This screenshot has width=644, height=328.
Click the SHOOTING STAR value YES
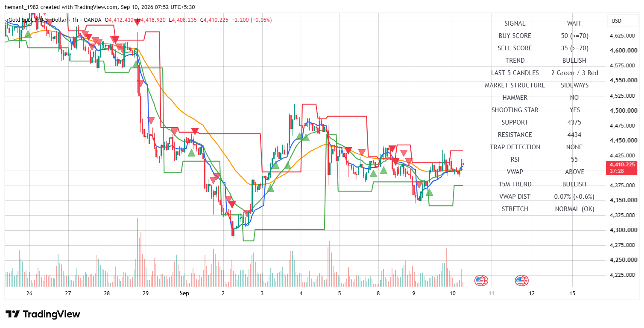coord(574,110)
